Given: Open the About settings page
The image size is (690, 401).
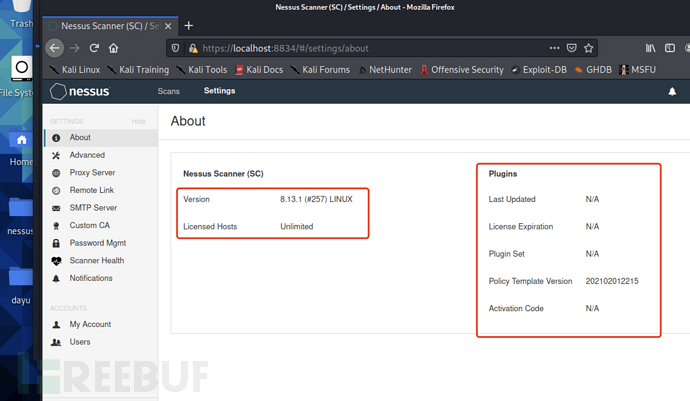Looking at the screenshot, I should pos(80,137).
